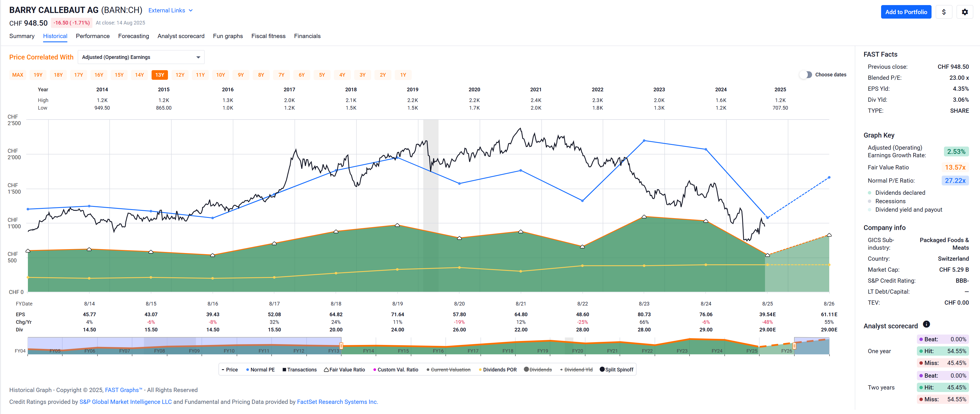Screen dimensions: 980x414
Task: Click left handle of timeline range slider
Action: pos(341,346)
